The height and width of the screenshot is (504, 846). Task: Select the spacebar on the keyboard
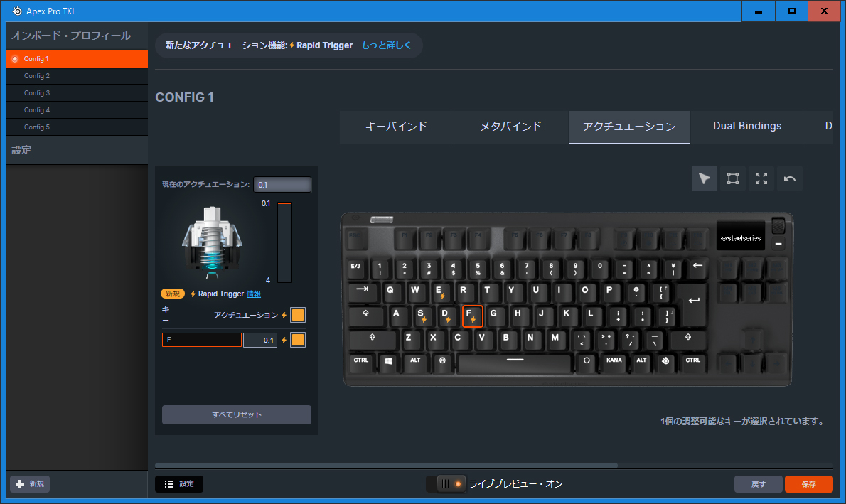point(515,362)
